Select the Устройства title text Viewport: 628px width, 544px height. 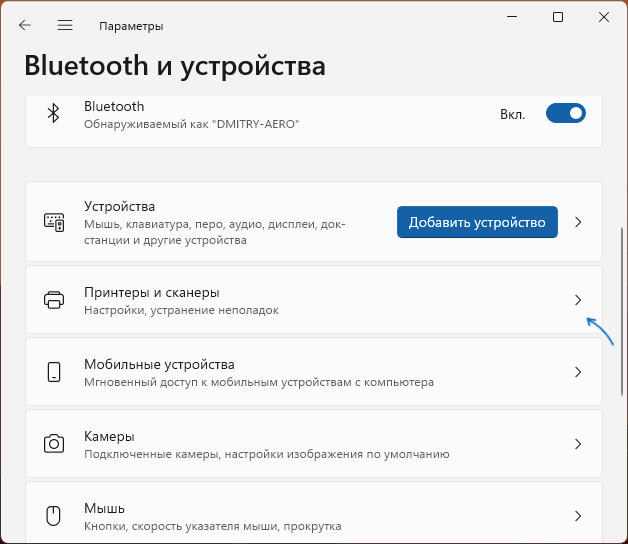(119, 206)
